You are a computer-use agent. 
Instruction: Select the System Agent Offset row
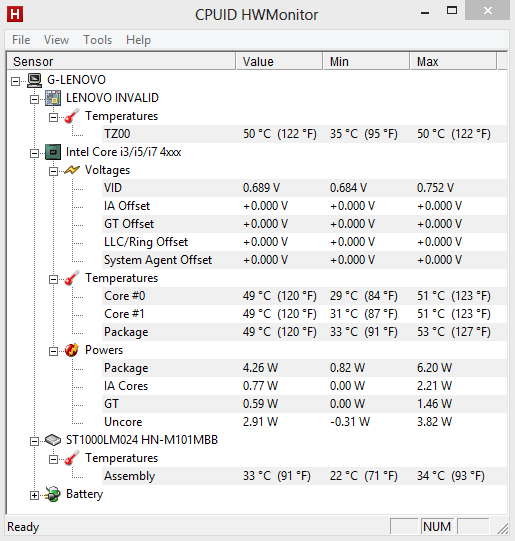tap(305, 260)
